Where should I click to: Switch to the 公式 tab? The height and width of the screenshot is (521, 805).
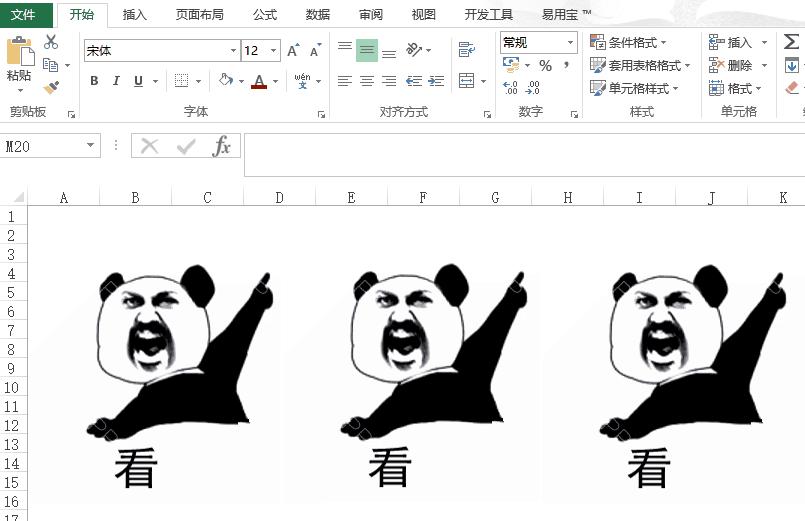[265, 14]
